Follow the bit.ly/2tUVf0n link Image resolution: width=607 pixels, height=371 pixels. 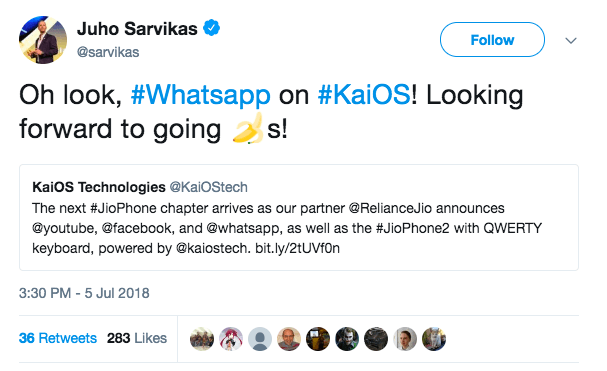click(297, 248)
